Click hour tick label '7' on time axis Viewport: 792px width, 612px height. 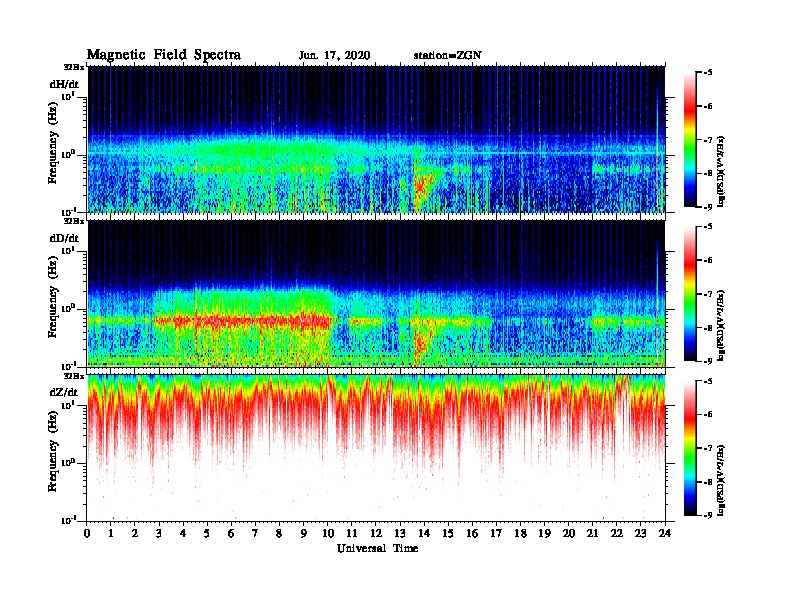pos(256,533)
